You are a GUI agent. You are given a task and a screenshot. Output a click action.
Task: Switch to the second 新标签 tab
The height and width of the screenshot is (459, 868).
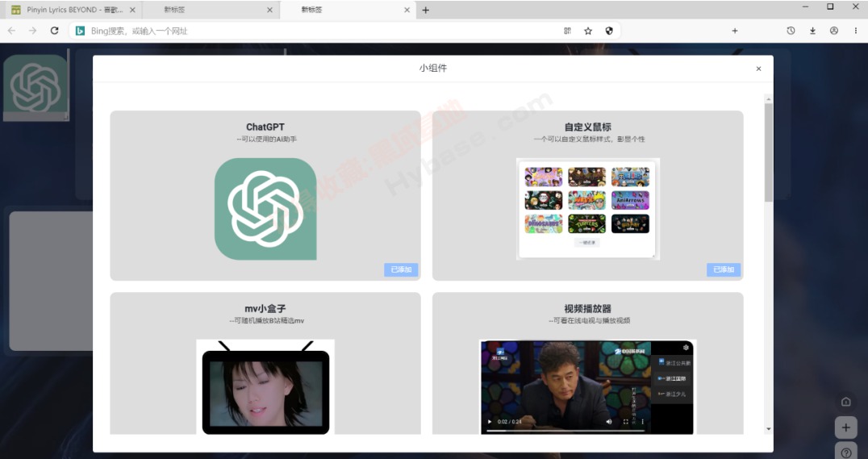click(x=211, y=10)
